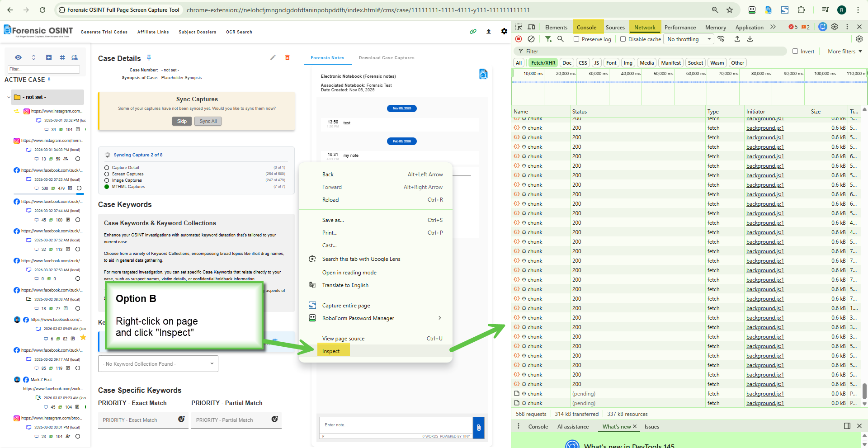Switch to the DevTools Console tab
Viewport: 868px width, 448px height.
pos(586,27)
